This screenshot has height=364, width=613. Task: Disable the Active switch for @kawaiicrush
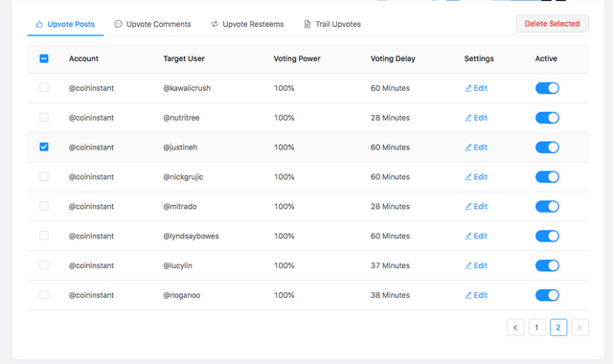(x=547, y=88)
